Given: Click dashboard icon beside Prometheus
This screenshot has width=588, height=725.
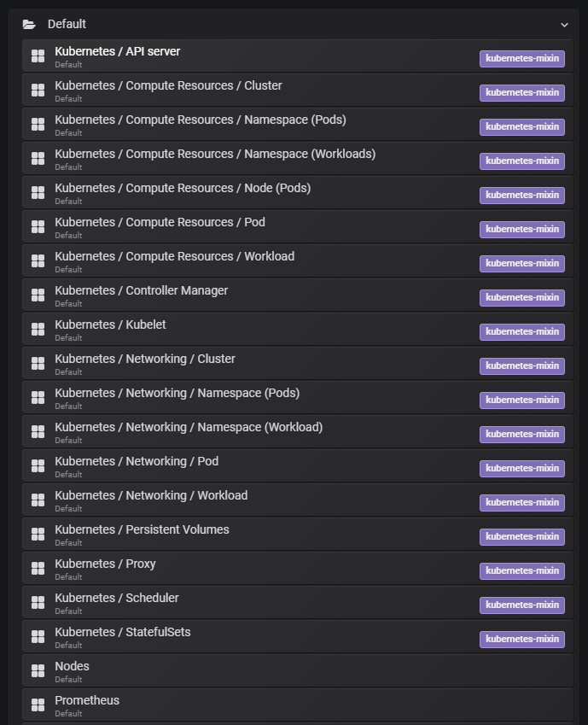Looking at the screenshot, I should coord(38,705).
